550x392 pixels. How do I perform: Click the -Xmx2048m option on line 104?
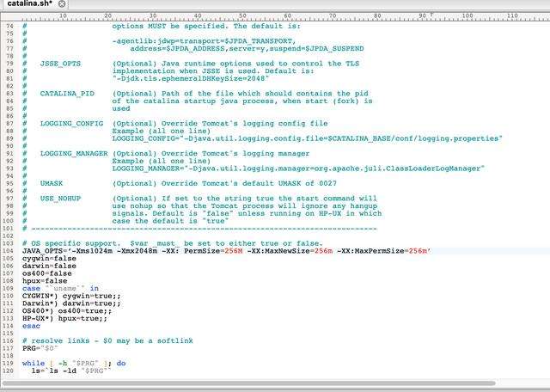(x=137, y=251)
